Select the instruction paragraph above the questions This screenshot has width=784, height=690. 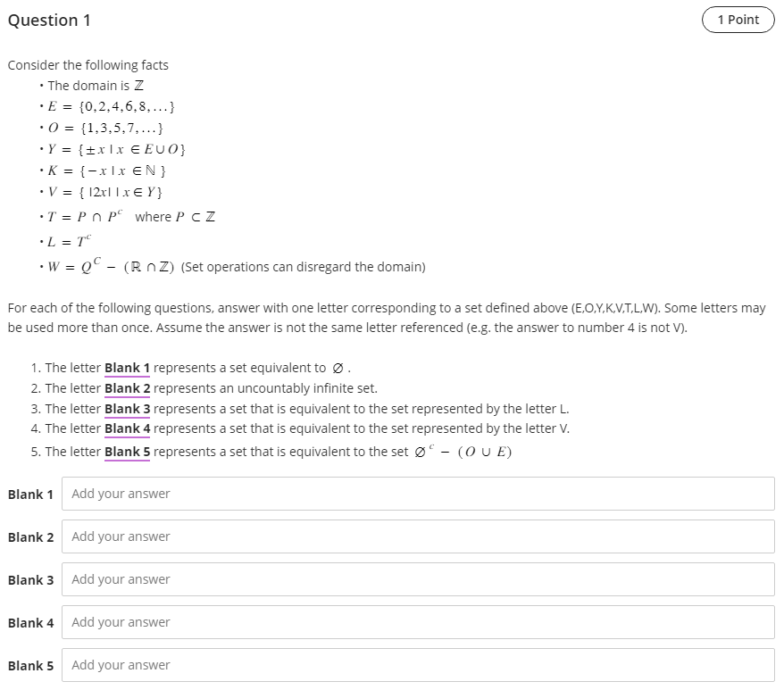pyautogui.click(x=387, y=317)
